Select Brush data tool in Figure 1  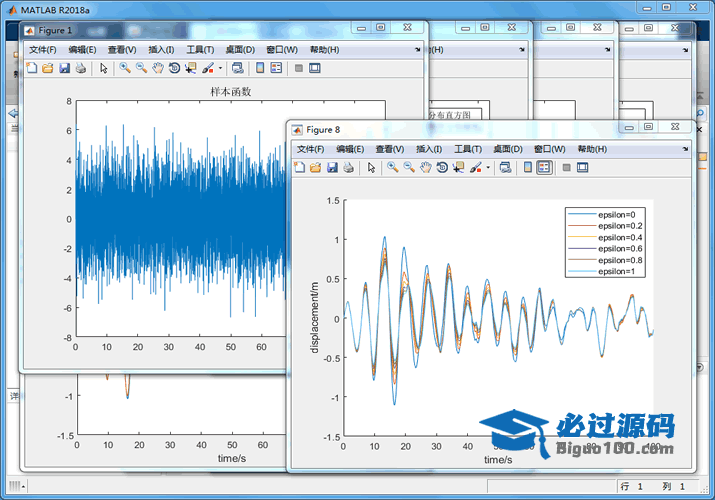[208, 68]
